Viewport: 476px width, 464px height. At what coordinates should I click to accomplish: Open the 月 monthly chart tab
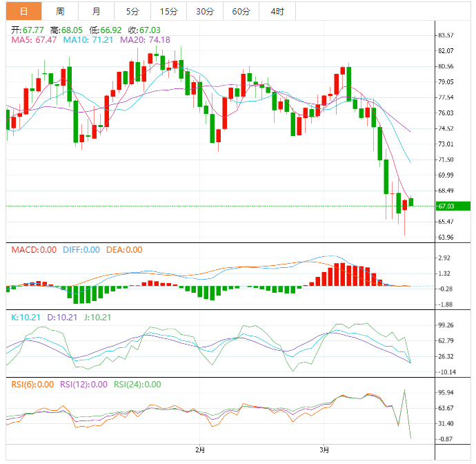(x=96, y=11)
